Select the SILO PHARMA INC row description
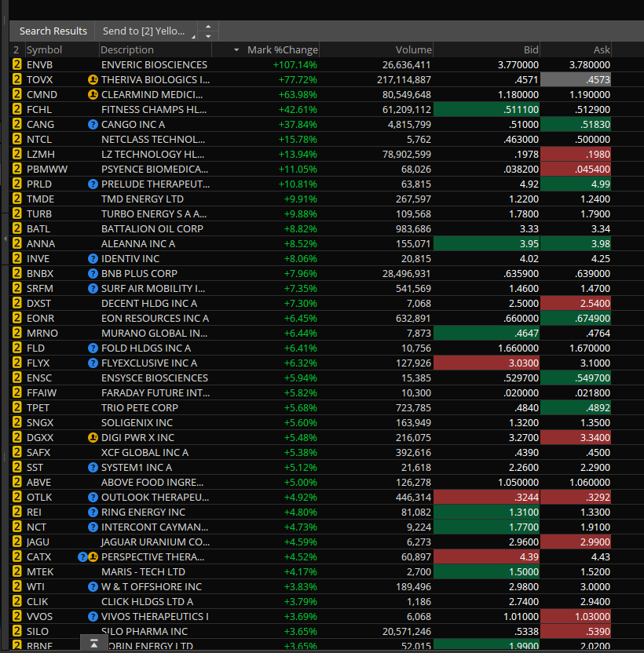 pyautogui.click(x=145, y=631)
